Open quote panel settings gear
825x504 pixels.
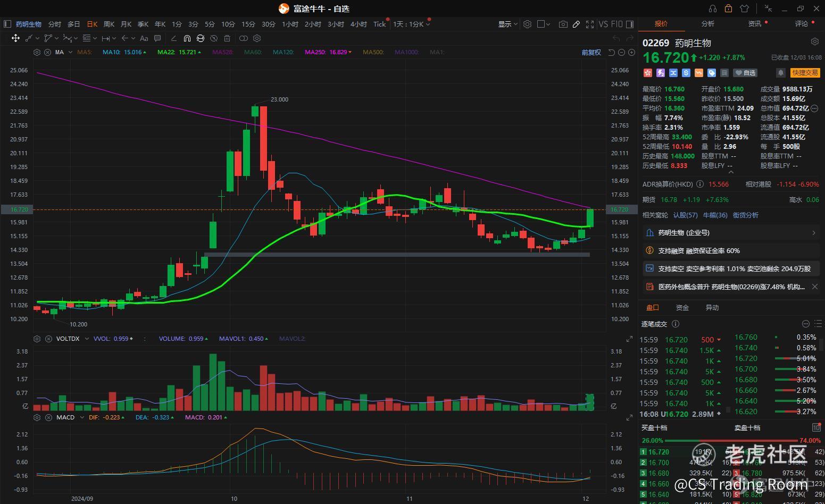[814, 41]
